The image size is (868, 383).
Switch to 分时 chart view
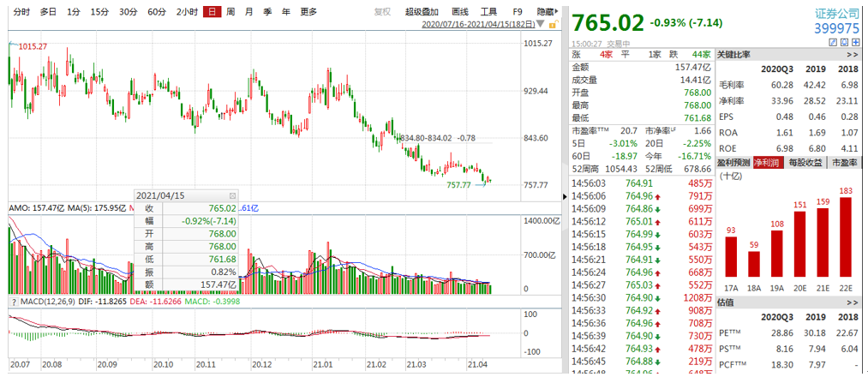tap(21, 12)
